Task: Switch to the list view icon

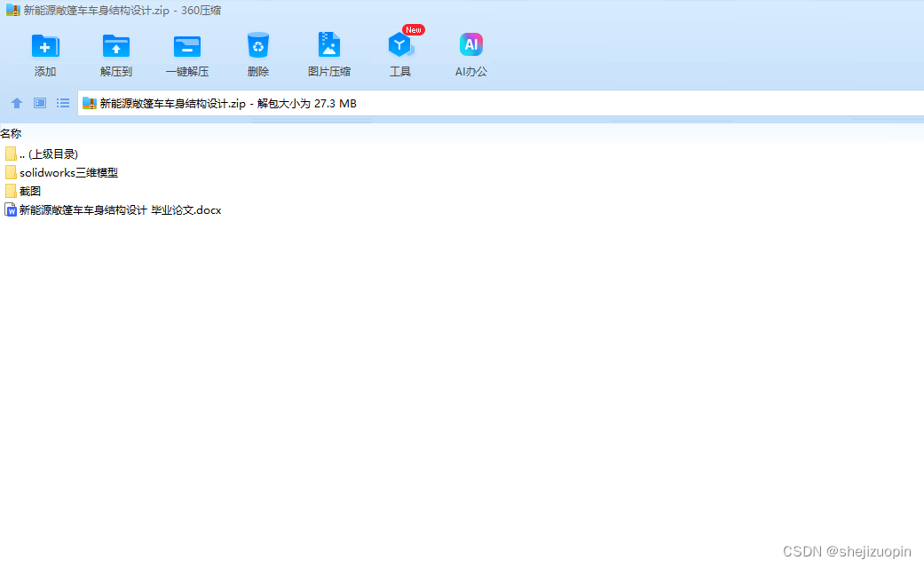Action: [63, 103]
